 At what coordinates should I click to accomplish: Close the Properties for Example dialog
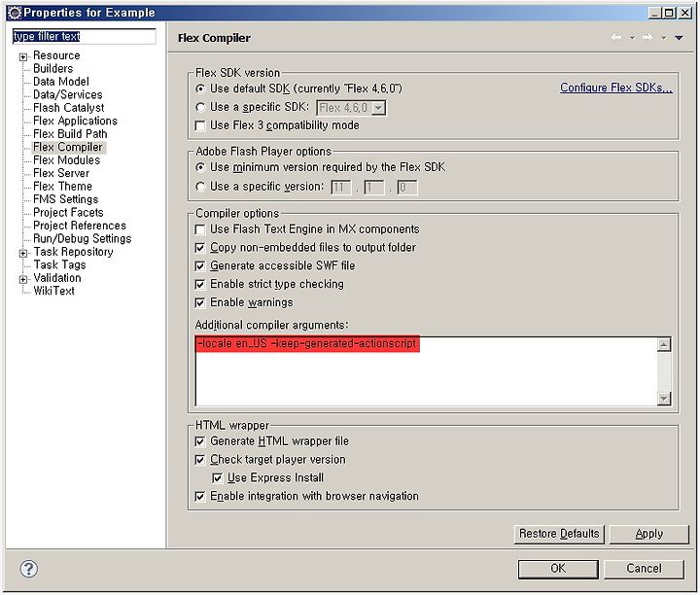point(685,13)
